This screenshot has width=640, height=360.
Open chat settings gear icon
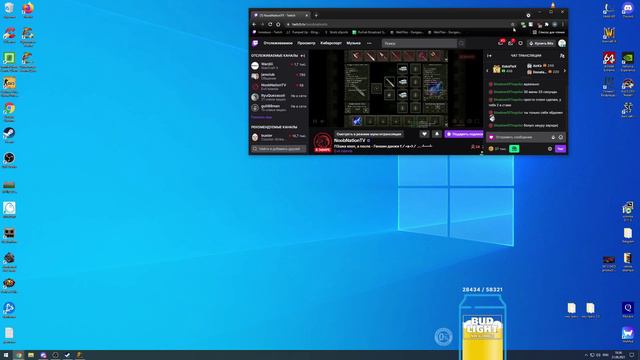pyautogui.click(x=550, y=149)
